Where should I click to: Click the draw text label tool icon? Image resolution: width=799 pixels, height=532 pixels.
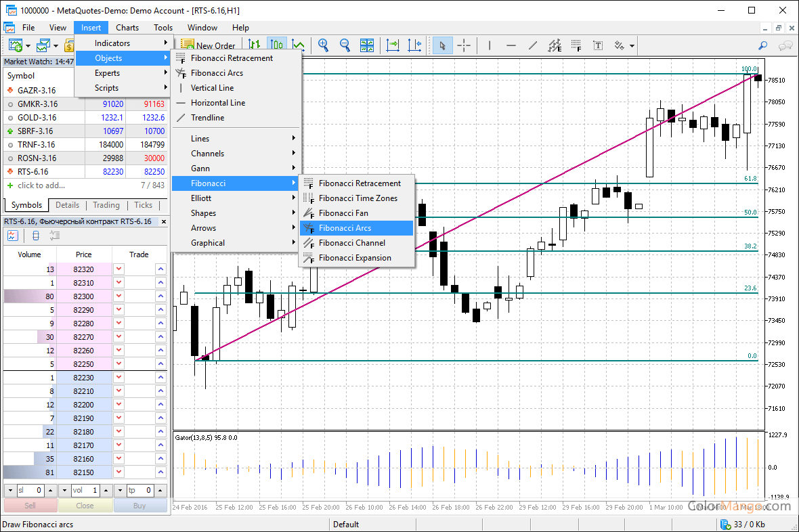pyautogui.click(x=598, y=45)
